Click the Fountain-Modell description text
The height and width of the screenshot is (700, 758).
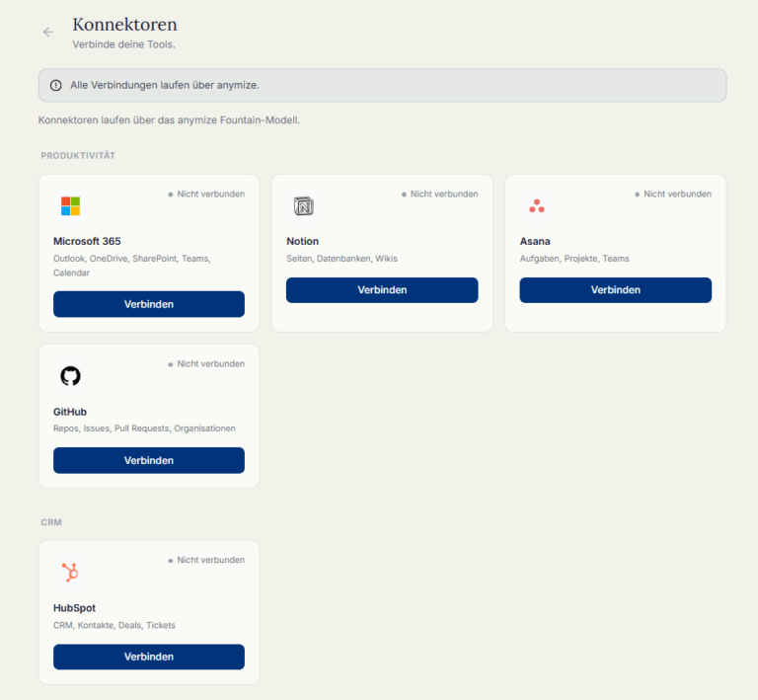(x=169, y=119)
